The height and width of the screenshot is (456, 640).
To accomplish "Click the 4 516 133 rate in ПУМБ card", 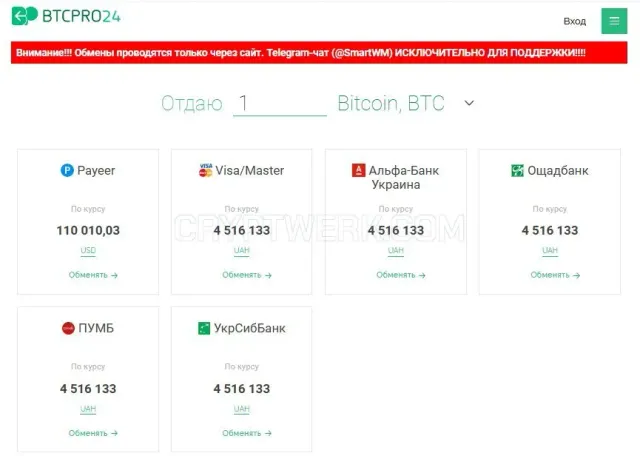I will coord(88,388).
